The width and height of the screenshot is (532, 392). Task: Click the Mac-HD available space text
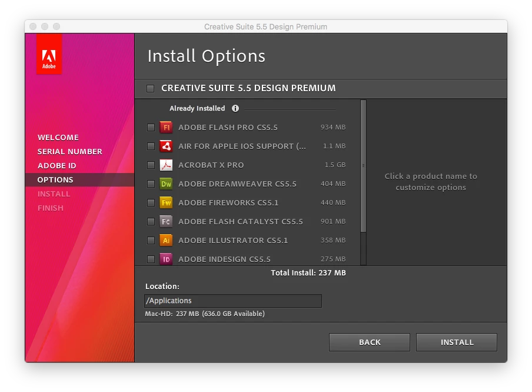click(x=205, y=314)
